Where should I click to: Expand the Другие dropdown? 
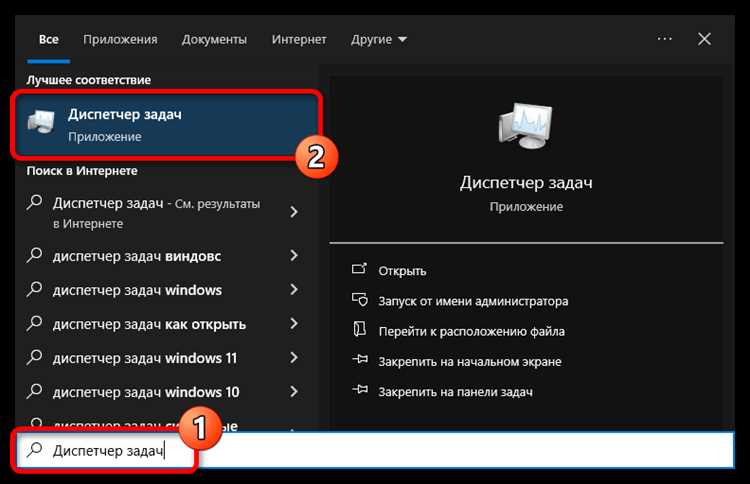tap(378, 40)
